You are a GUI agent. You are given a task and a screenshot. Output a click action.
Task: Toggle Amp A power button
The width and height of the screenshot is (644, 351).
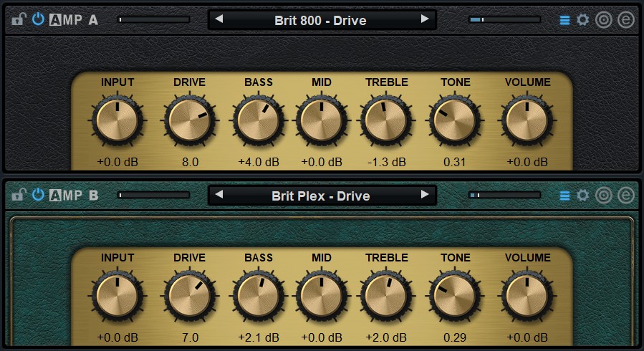[x=38, y=19]
